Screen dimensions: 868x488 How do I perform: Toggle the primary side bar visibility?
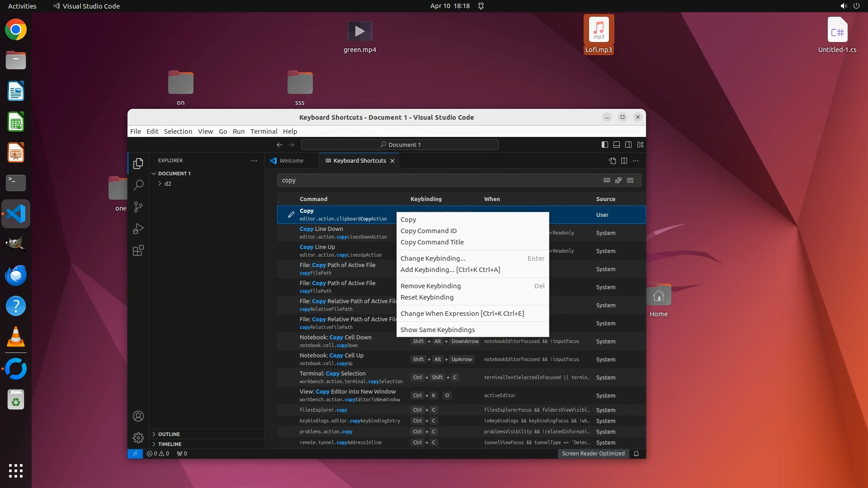pyautogui.click(x=604, y=145)
